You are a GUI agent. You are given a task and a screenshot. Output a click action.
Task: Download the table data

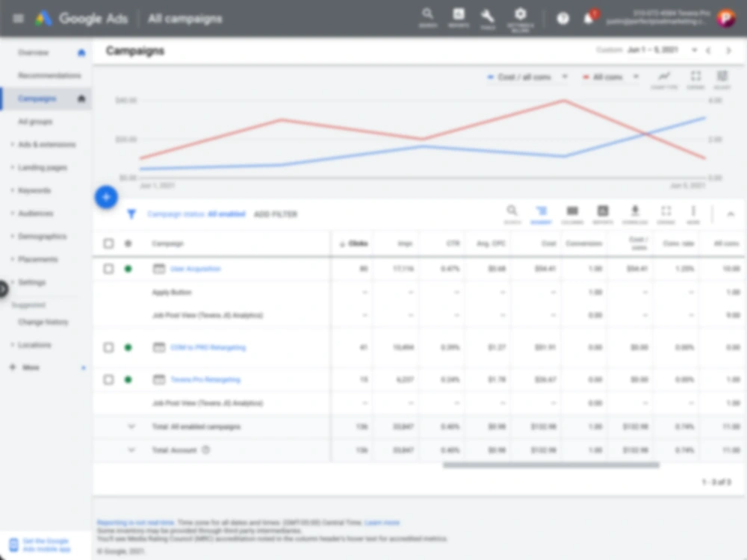(634, 214)
